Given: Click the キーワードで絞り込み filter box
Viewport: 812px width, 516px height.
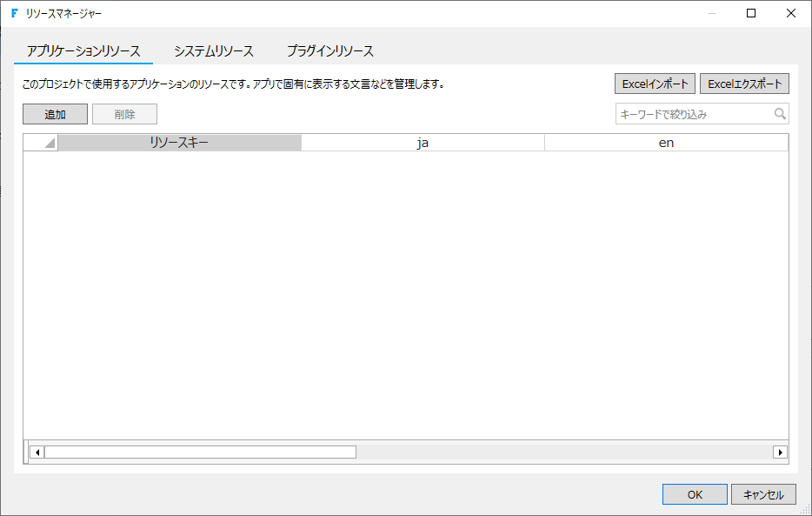Looking at the screenshot, I should [x=687, y=113].
